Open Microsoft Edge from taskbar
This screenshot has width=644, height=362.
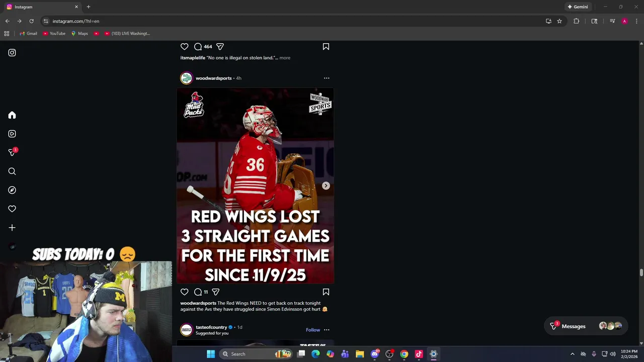315,354
